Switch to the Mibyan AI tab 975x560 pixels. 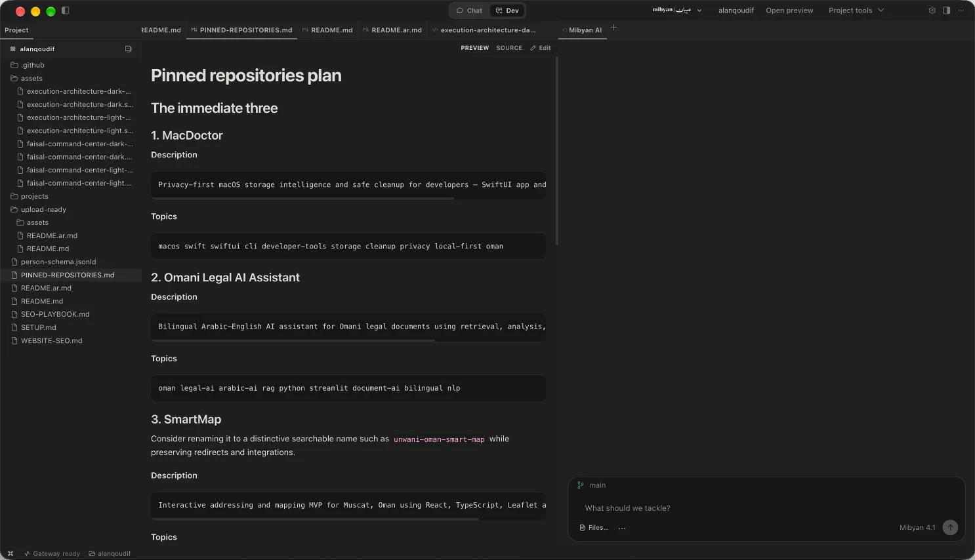582,30
